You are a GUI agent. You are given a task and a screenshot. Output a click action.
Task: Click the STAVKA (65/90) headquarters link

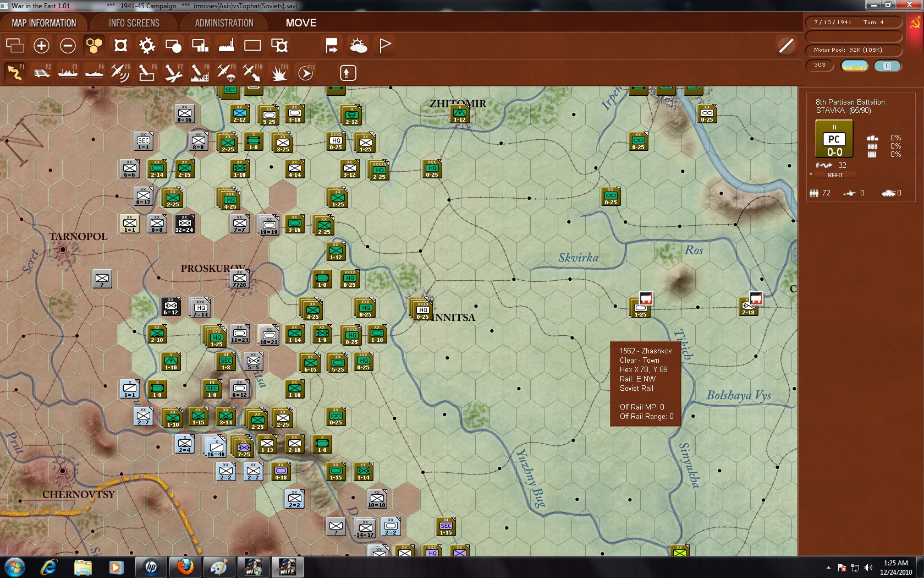point(843,111)
